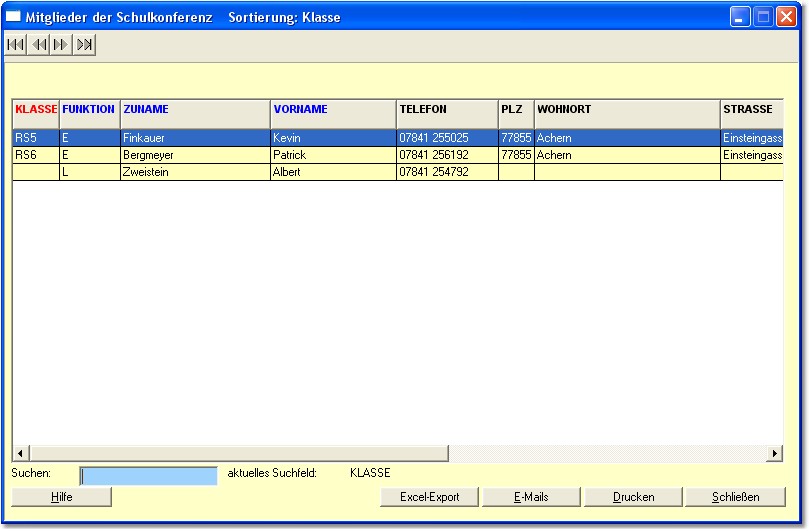Click into the Suchen search field
Image resolution: width=809 pixels, height=531 pixels.
tap(148, 475)
